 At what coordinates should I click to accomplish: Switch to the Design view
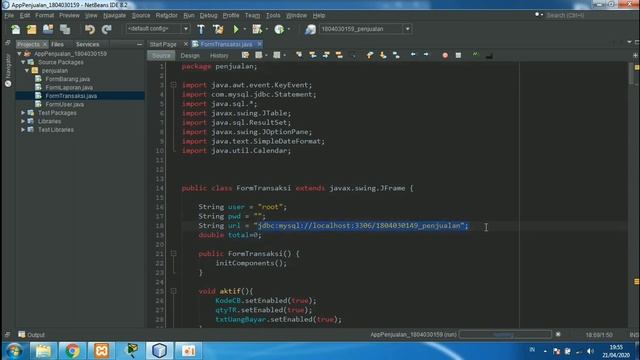190,56
